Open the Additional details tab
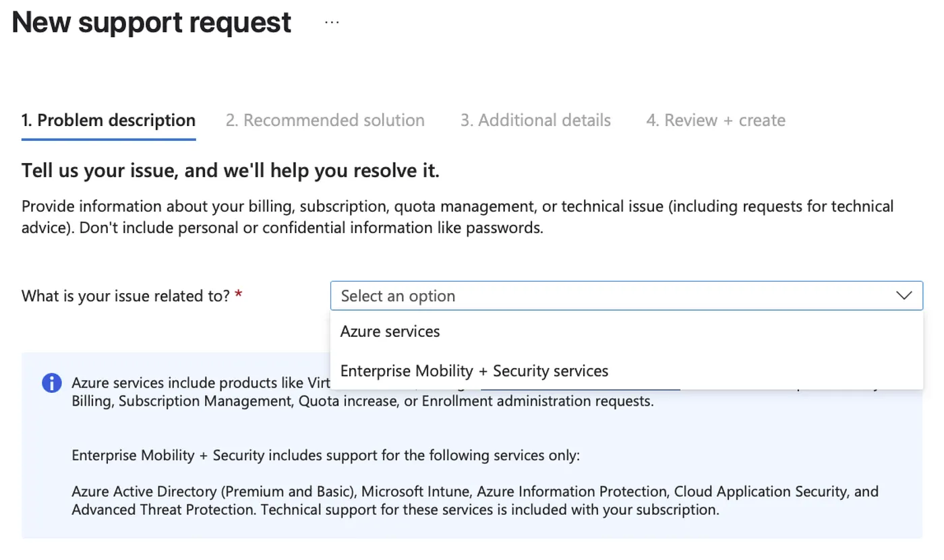 tap(535, 121)
